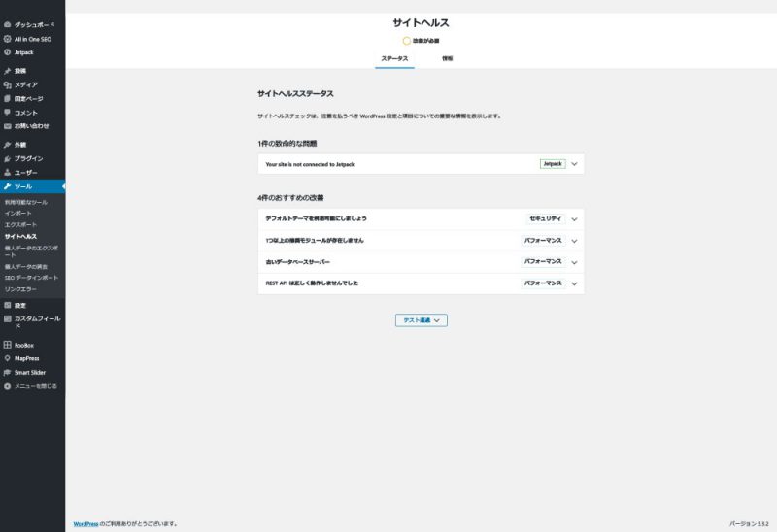
Task: Click the WordPress link in footer
Action: point(85,523)
